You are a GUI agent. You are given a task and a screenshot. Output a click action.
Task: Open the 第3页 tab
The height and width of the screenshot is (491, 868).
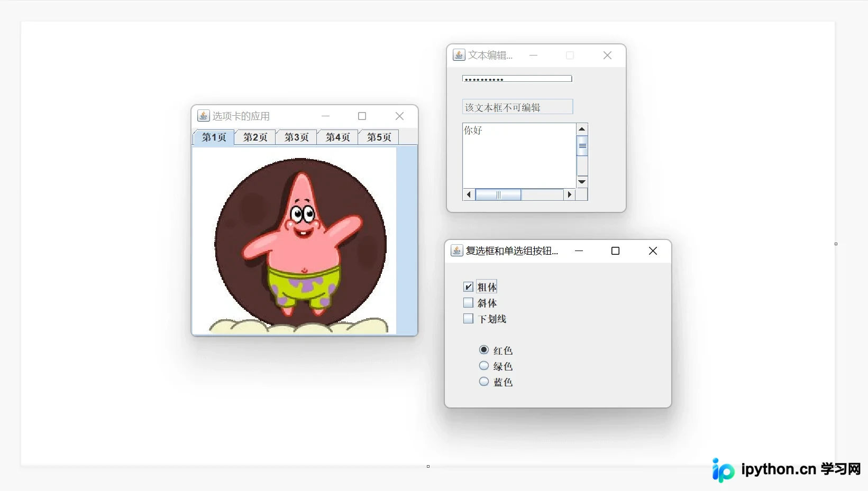pyautogui.click(x=296, y=137)
